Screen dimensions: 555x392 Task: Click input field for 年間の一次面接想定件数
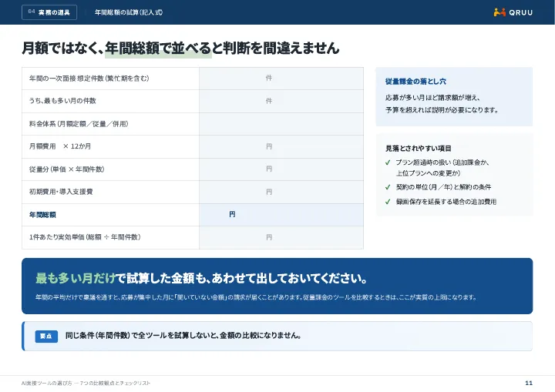point(281,79)
